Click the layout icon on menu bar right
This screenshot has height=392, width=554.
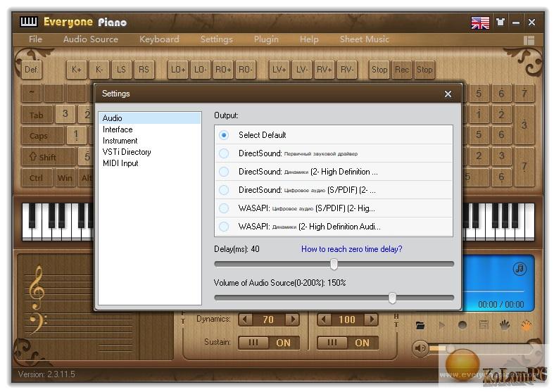(529, 40)
